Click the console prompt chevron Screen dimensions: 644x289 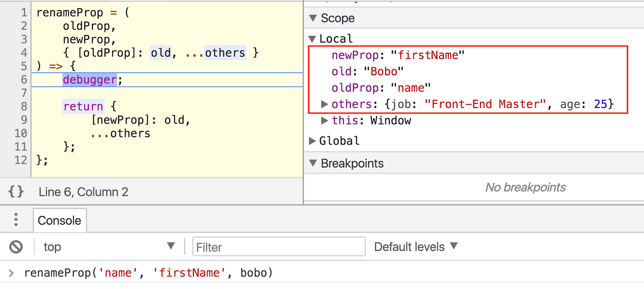tap(11, 273)
